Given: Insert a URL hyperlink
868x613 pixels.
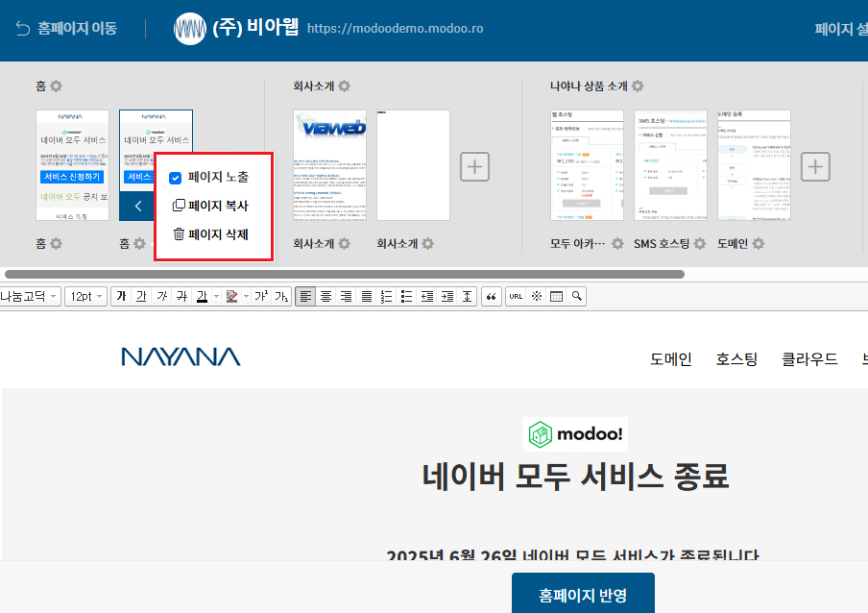Looking at the screenshot, I should point(516,296).
